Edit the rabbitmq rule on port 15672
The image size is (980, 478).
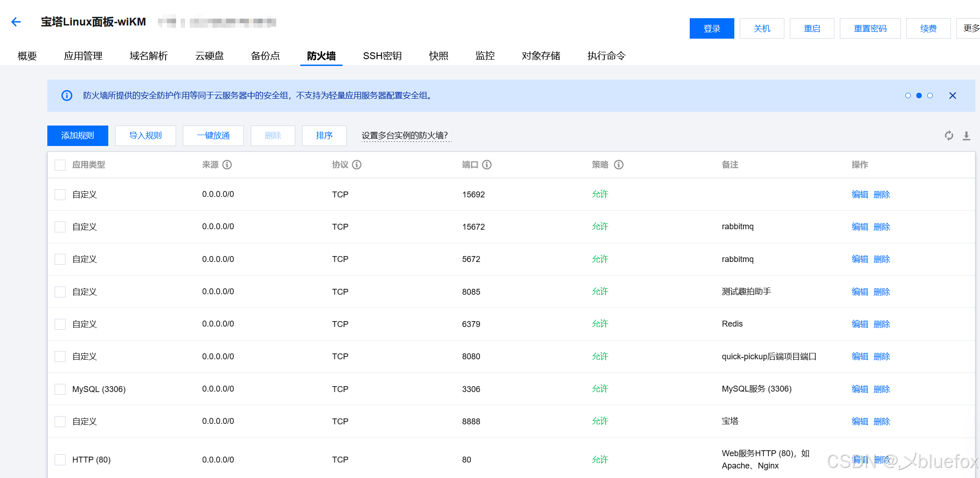point(860,227)
